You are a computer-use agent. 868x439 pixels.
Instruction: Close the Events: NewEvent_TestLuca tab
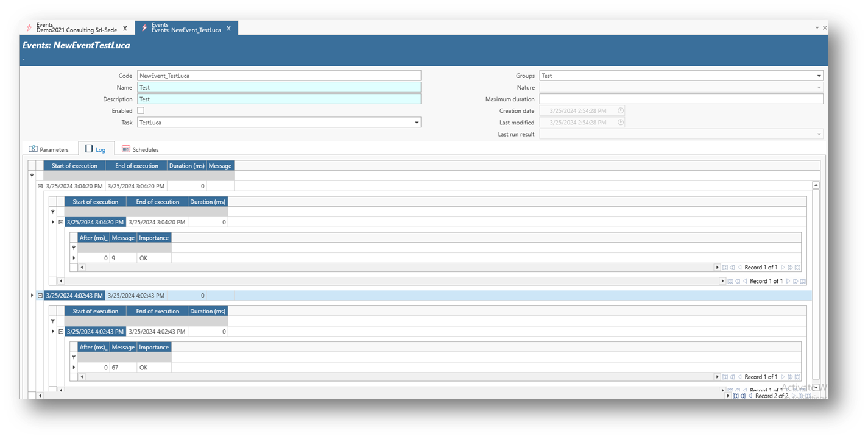click(x=228, y=29)
